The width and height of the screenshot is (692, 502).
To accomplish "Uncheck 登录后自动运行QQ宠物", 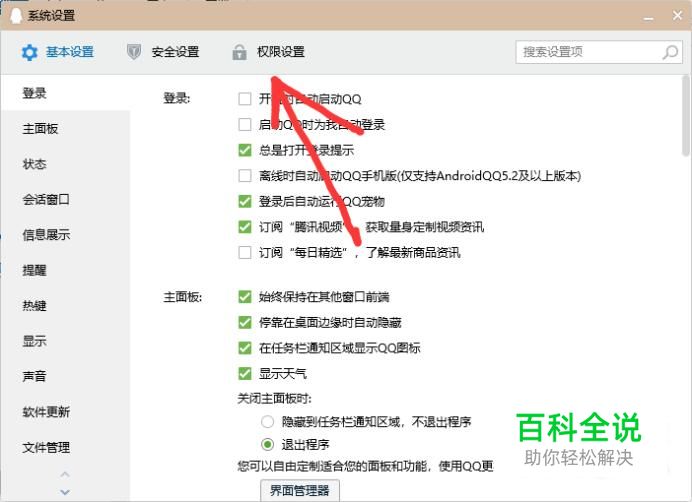I will click(244, 201).
